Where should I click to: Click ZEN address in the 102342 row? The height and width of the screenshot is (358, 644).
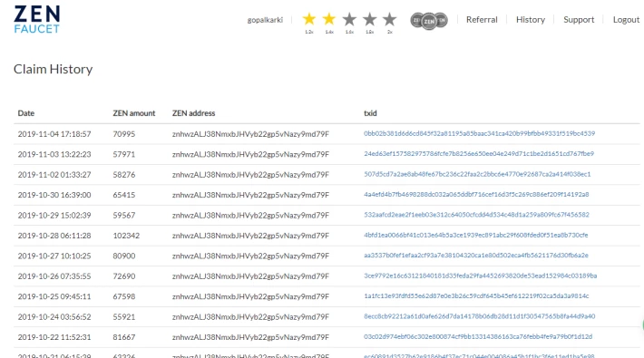pos(250,236)
